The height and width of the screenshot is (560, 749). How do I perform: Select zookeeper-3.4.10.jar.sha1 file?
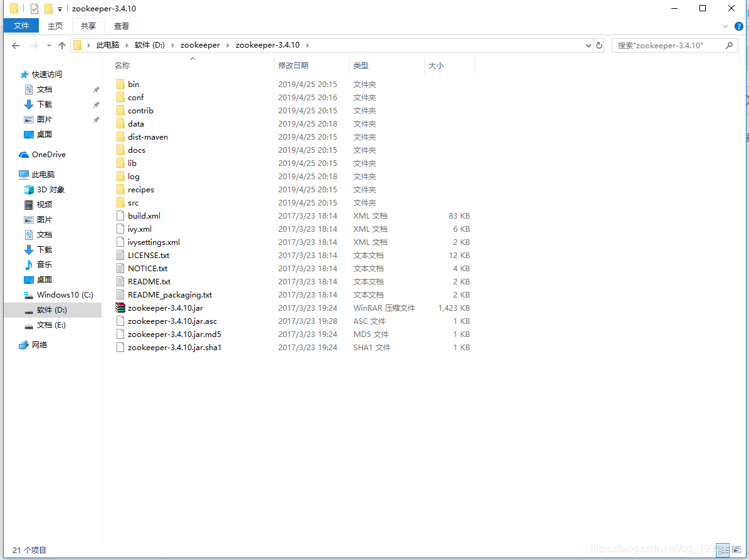[x=174, y=348]
